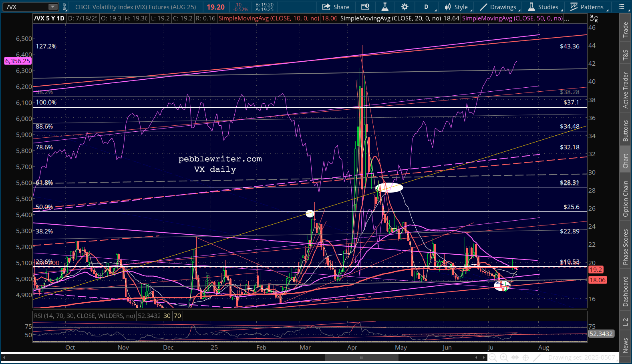This screenshot has height=364, width=632.
Task: Open the symbol /VX dropdown arrow
Action: pos(53,7)
